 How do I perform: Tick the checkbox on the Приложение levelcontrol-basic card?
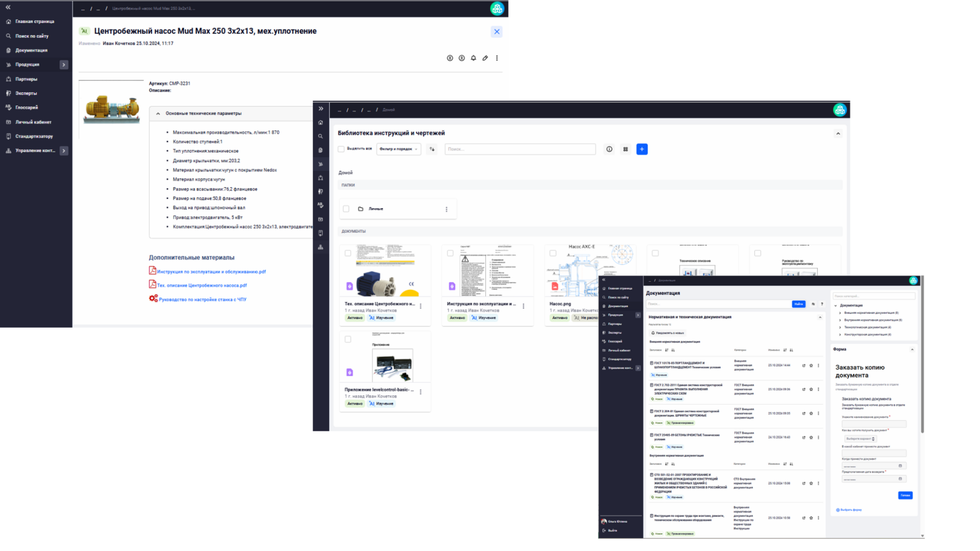[x=348, y=339]
